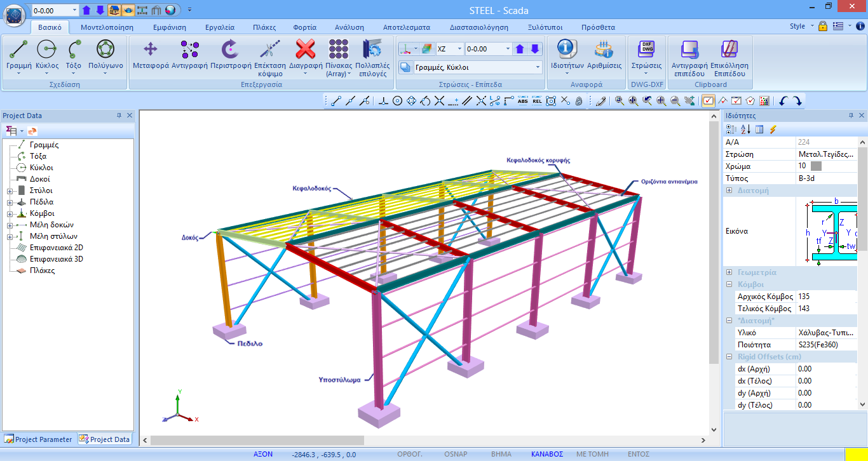This screenshot has height=461, width=868.
Task: Activate the Περιστροφή rotate tool
Action: coord(231,55)
